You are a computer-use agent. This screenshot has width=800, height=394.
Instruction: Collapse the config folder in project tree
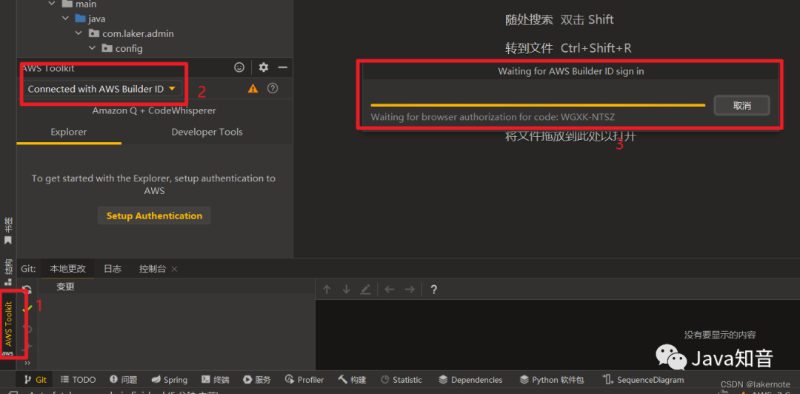click(92, 48)
